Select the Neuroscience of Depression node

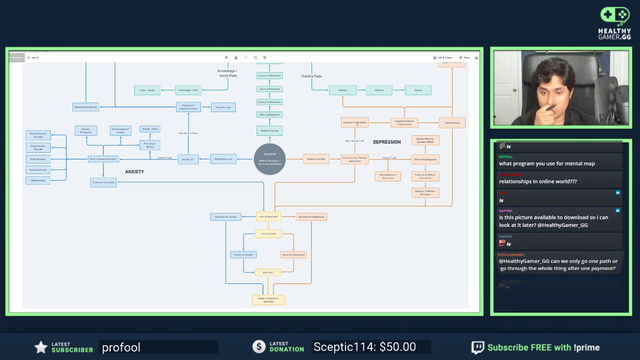pos(388,176)
